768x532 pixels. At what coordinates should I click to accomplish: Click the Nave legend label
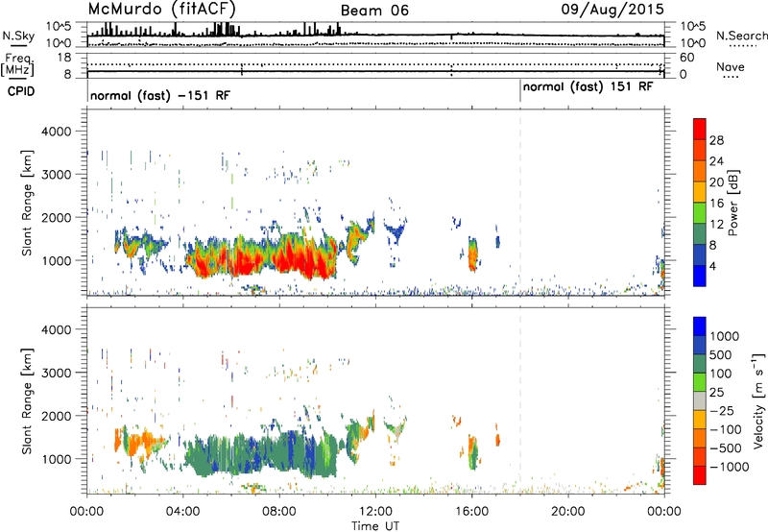point(730,66)
